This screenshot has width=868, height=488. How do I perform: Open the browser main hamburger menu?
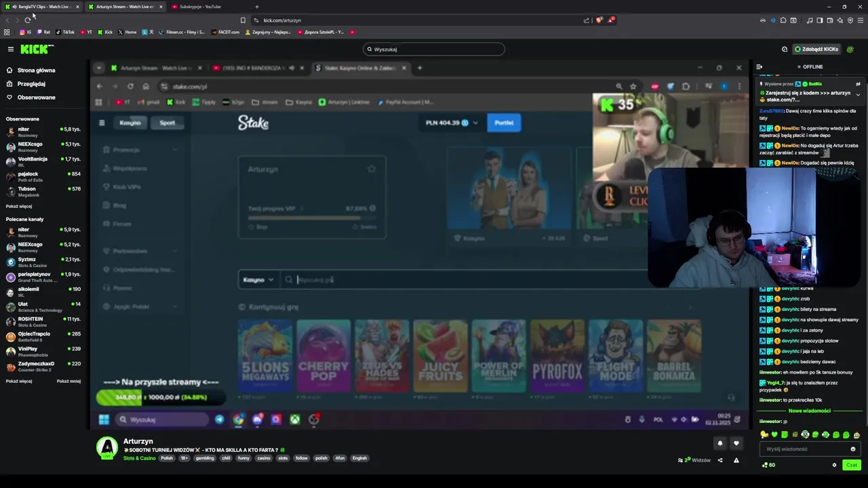861,20
